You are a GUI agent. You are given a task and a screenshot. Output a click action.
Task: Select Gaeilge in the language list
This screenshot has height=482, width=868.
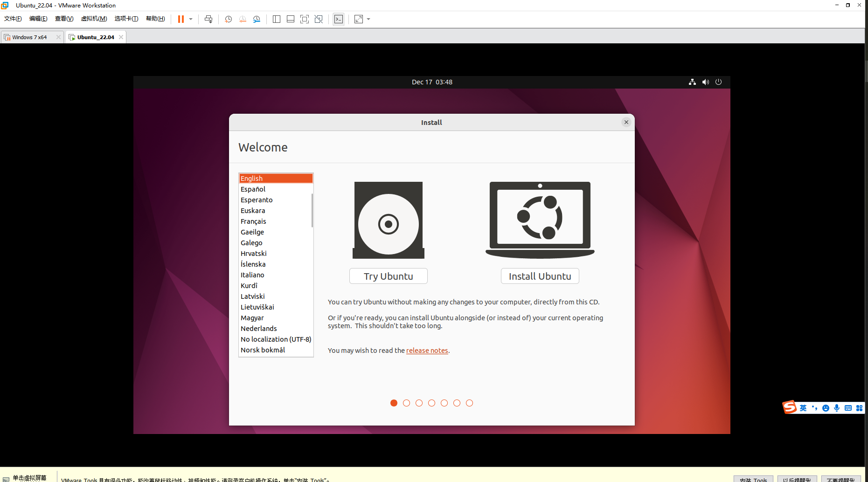(x=276, y=232)
